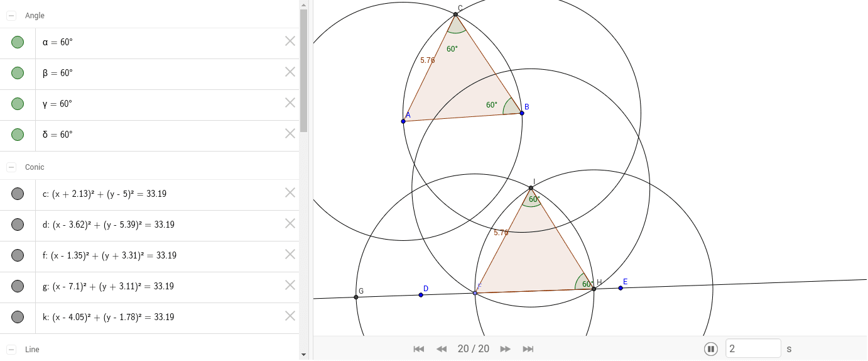Screen dimensions: 868x361
Task: Delete conic d equation row
Action: click(290, 223)
